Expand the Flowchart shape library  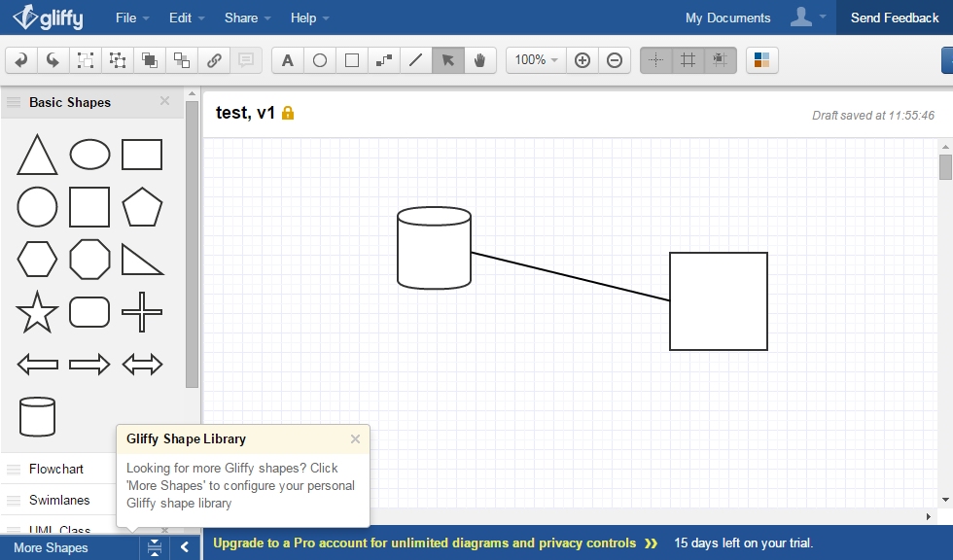tap(56, 469)
